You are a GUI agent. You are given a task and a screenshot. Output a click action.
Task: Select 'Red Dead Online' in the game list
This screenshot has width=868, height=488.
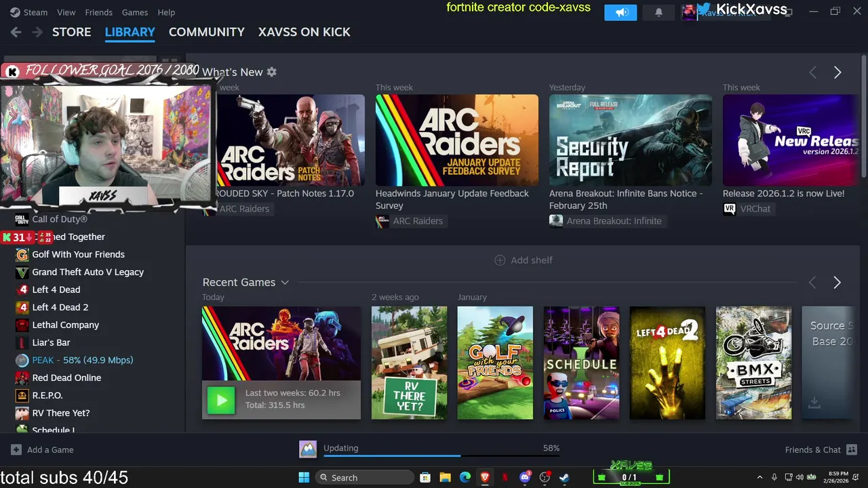tap(66, 378)
